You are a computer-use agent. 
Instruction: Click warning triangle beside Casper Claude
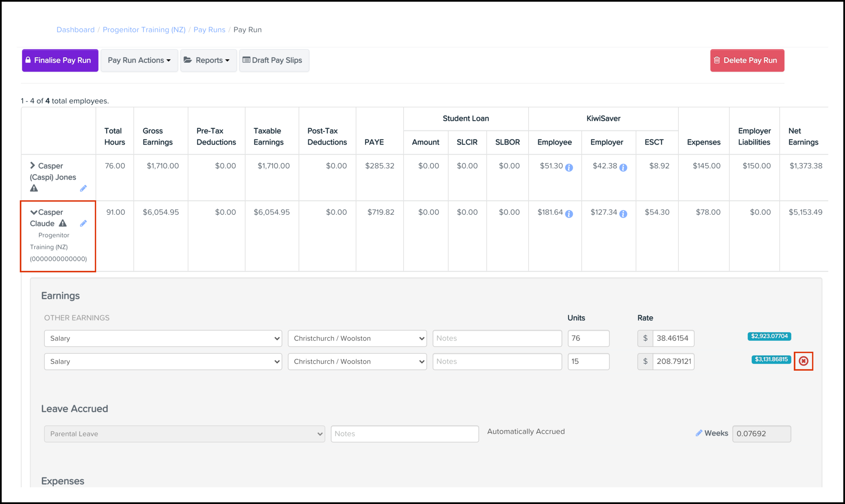tap(63, 223)
